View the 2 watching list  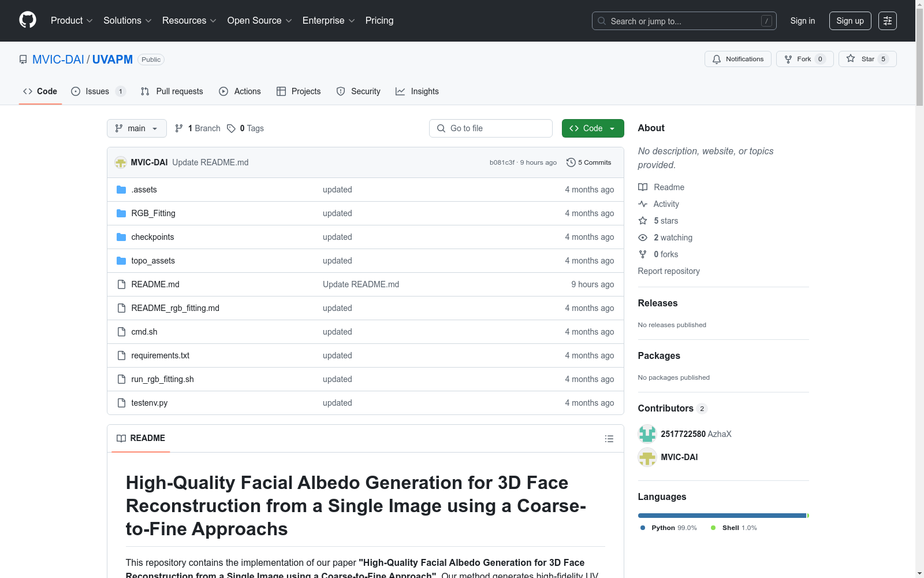pos(665,238)
